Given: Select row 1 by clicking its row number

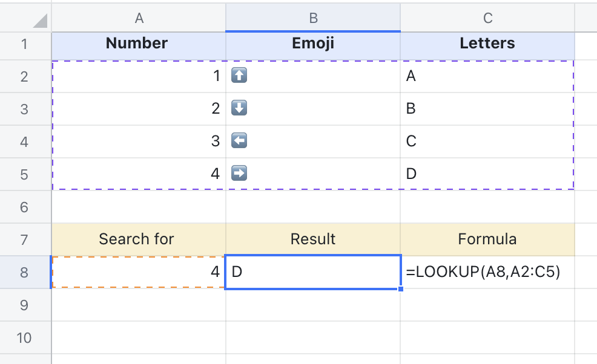Looking at the screenshot, I should (x=24, y=44).
